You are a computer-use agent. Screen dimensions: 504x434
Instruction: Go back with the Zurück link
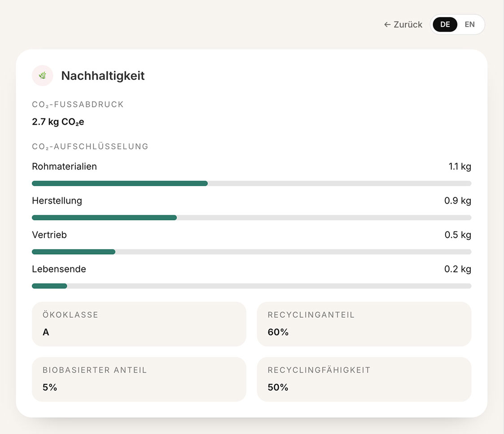click(403, 25)
